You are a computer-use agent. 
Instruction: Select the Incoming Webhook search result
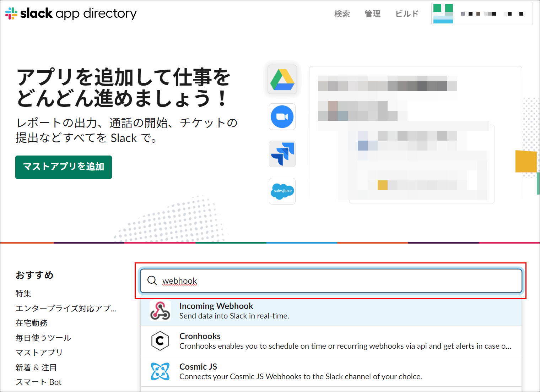pos(331,311)
